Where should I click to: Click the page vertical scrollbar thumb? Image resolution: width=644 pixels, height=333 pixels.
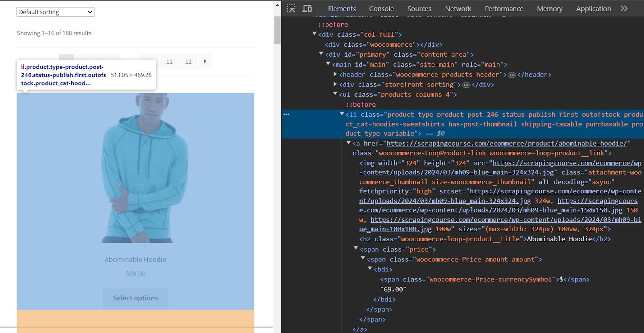pos(277,30)
